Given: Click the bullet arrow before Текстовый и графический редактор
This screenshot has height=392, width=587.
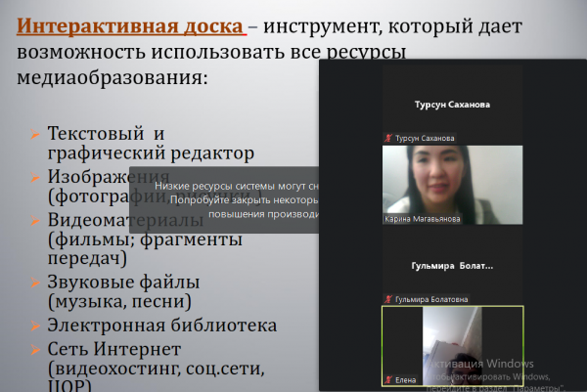Looking at the screenshot, I should [x=34, y=134].
